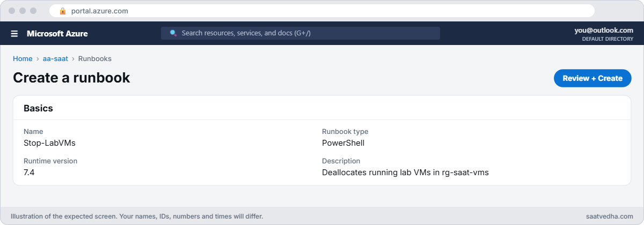
Task: Open account menu you@outlook.com
Action: (604, 31)
